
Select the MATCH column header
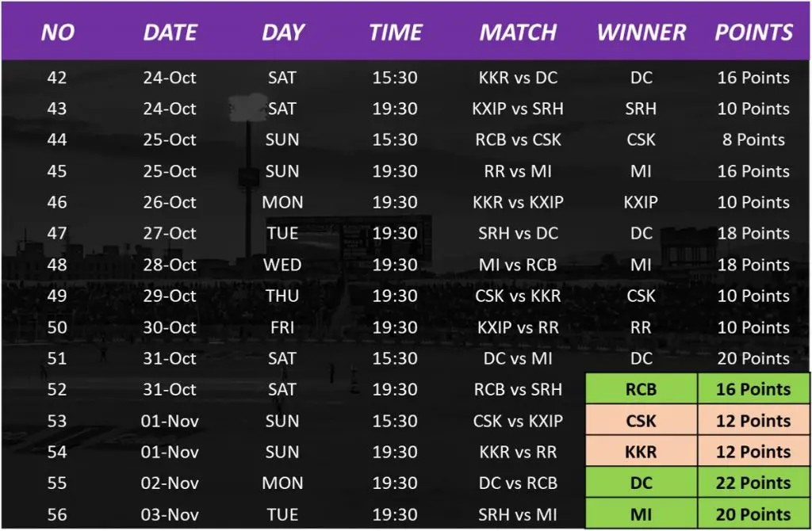click(518, 32)
